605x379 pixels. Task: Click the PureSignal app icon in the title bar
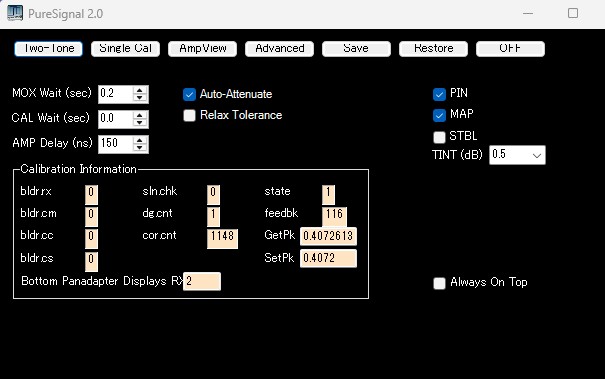pyautogui.click(x=15, y=14)
